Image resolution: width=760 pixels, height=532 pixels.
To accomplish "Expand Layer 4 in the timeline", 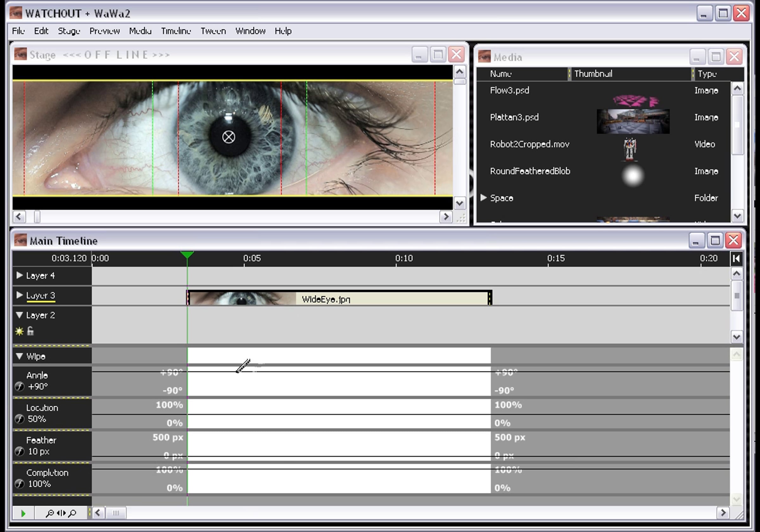I will 20,275.
